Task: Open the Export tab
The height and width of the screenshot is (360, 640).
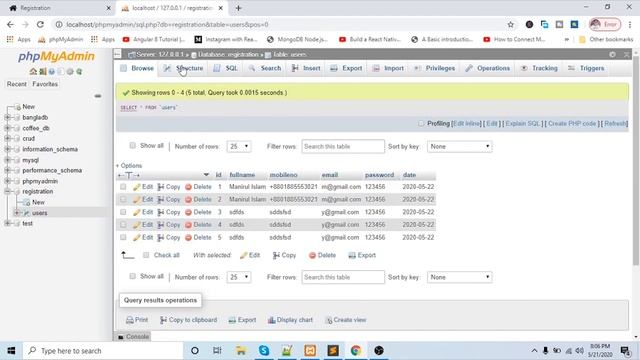Action: point(346,68)
